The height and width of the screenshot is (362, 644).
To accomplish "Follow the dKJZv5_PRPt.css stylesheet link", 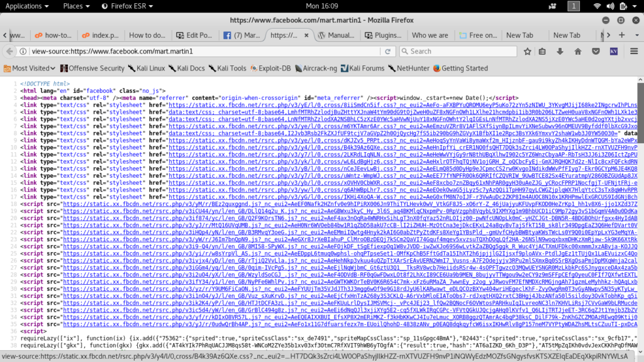I will 403,140.
